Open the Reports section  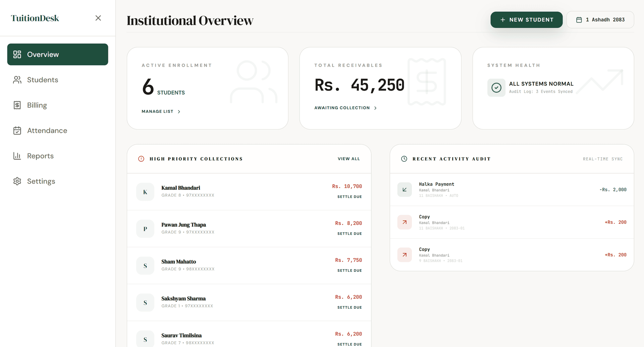[58, 156]
